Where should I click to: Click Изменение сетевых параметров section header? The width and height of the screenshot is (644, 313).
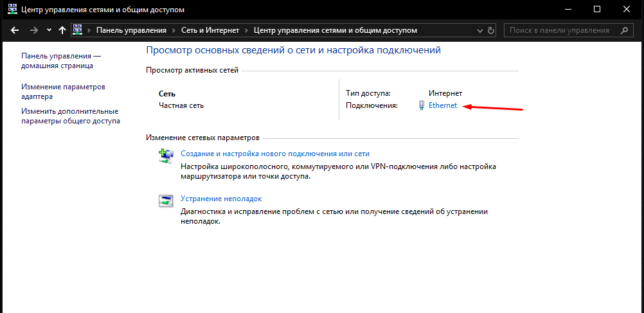(203, 138)
